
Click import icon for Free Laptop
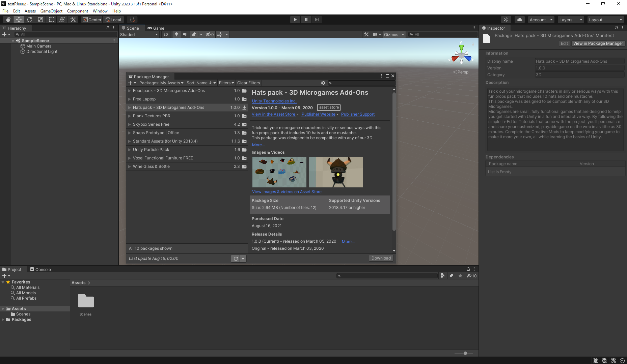244,99
